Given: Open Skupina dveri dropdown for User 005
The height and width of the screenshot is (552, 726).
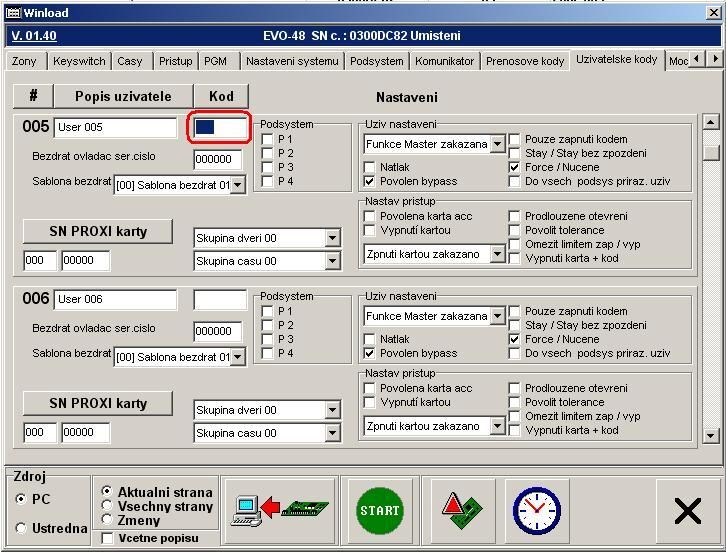Looking at the screenshot, I should [x=333, y=238].
